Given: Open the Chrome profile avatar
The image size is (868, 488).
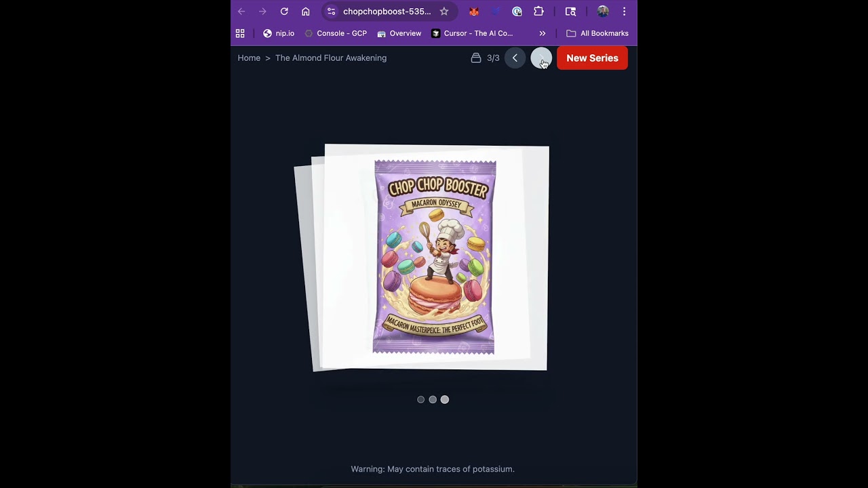Looking at the screenshot, I should point(602,12).
